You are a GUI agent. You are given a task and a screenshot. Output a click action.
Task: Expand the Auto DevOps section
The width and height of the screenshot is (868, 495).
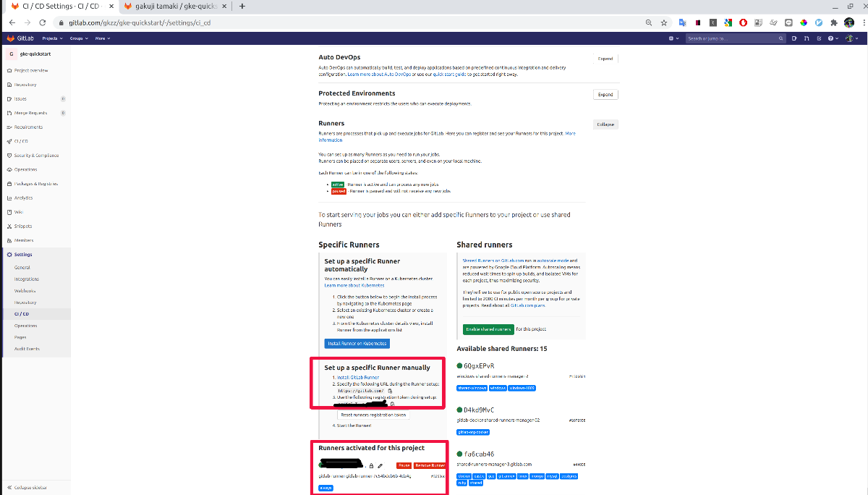[x=605, y=59]
